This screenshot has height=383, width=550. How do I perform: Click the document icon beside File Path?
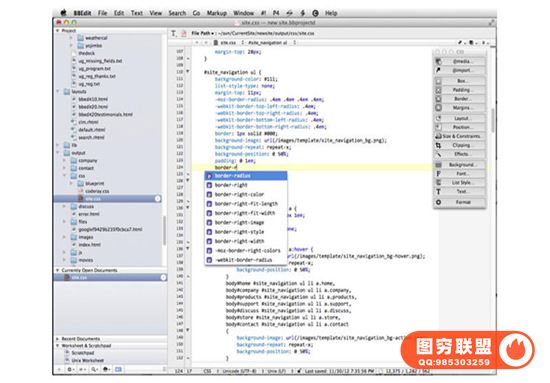click(183, 33)
